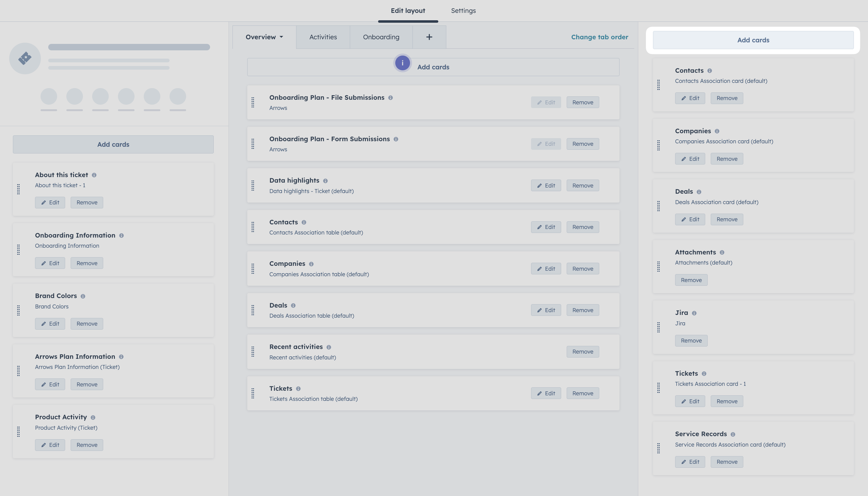Click the ticket avatar icon placeholder
Viewport: 868px width, 496px height.
(x=25, y=59)
